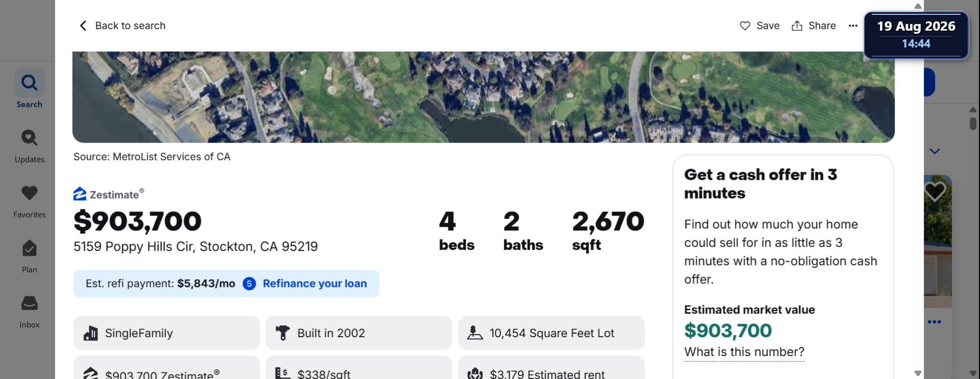Open the more options ellipsis menu
Screen dimensions: 980x379
point(853,26)
